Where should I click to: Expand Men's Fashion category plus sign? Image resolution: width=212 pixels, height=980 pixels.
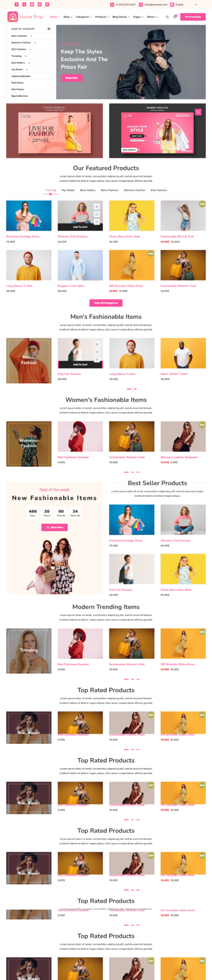(x=32, y=36)
